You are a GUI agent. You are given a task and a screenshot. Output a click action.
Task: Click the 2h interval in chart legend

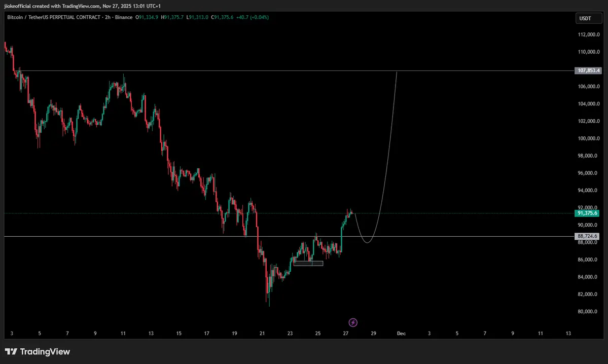tap(108, 17)
